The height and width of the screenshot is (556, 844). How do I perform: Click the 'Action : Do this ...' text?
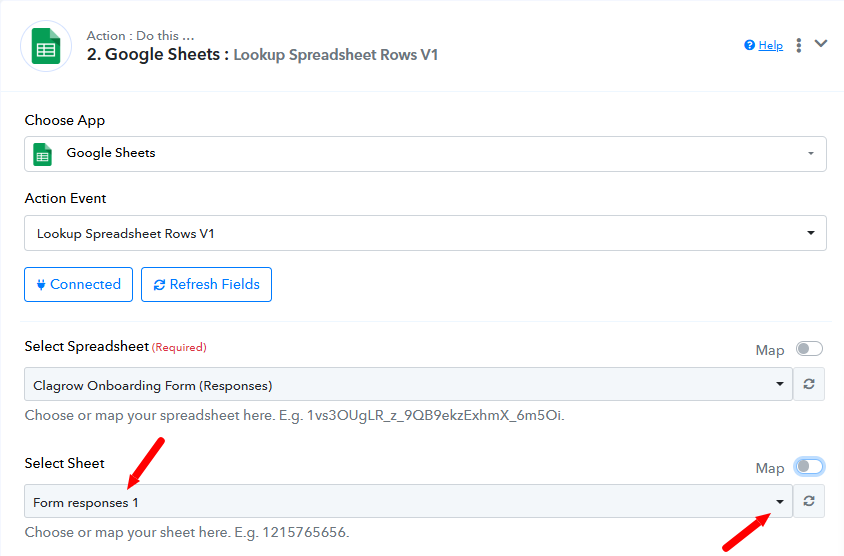coord(140,36)
